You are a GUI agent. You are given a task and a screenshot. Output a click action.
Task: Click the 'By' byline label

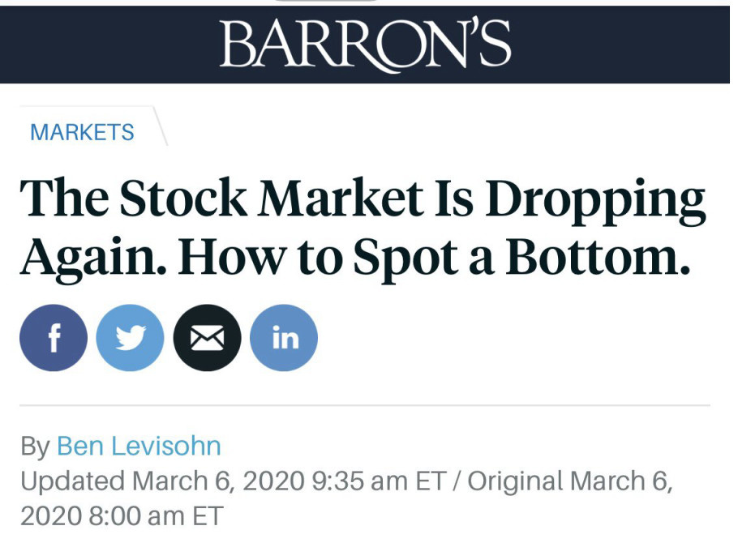35,447
